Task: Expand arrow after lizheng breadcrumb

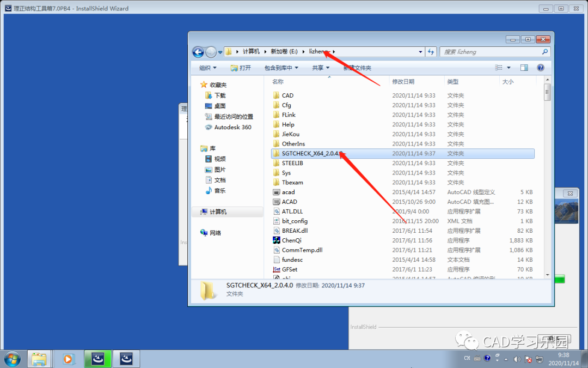Action: pyautogui.click(x=334, y=52)
